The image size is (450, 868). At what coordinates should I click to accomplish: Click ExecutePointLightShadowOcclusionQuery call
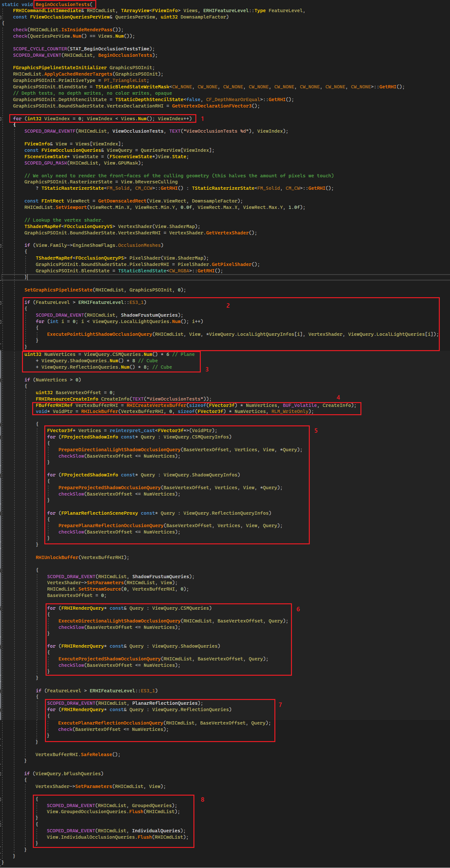point(100,335)
